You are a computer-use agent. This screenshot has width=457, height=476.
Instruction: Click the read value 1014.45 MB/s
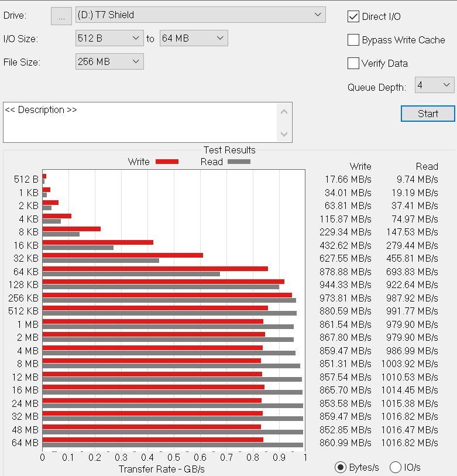pos(410,390)
